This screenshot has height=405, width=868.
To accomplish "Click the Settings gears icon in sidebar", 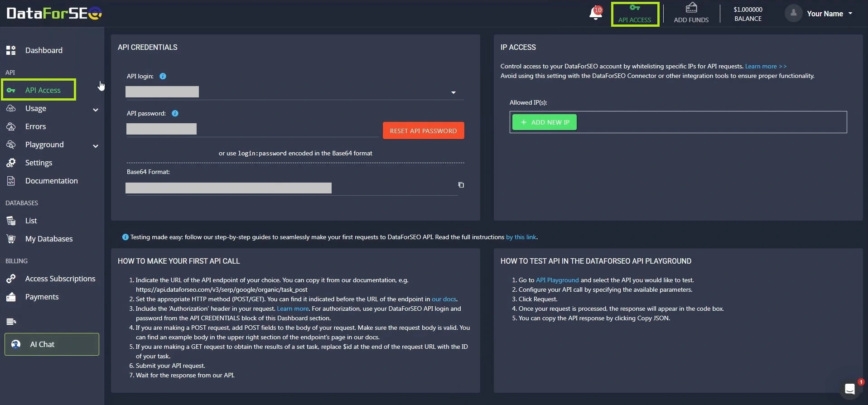I will coord(11,163).
